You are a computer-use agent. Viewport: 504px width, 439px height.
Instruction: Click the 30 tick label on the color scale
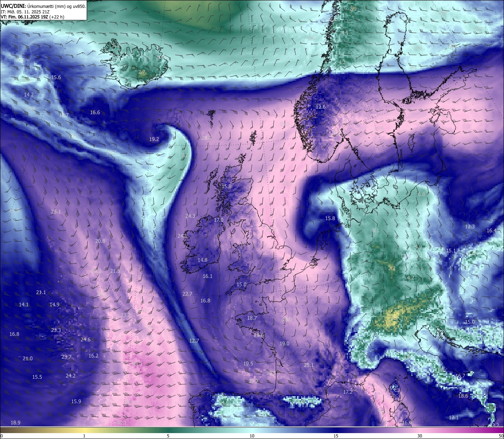coord(420,436)
